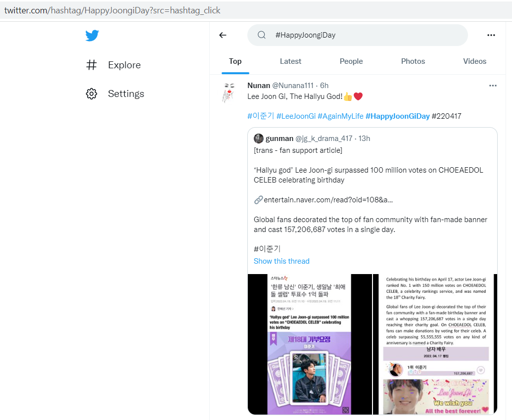Switch to the Photos tab
This screenshot has height=420, width=512.
413,61
